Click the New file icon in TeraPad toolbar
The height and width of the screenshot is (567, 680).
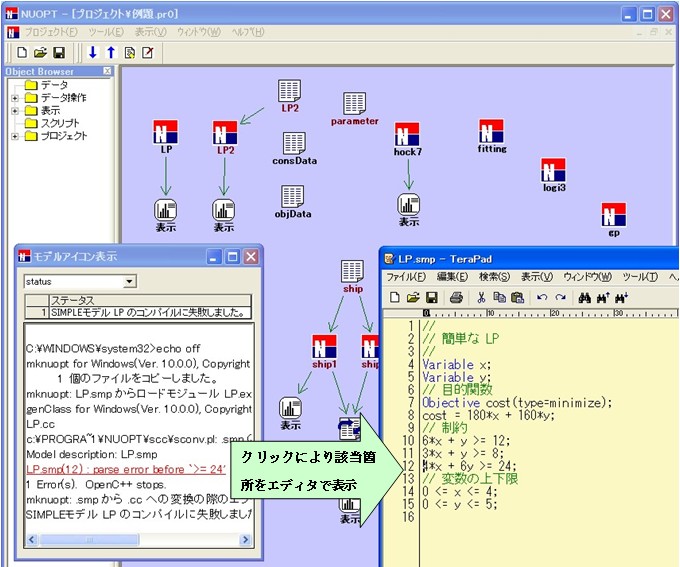pyautogui.click(x=395, y=298)
